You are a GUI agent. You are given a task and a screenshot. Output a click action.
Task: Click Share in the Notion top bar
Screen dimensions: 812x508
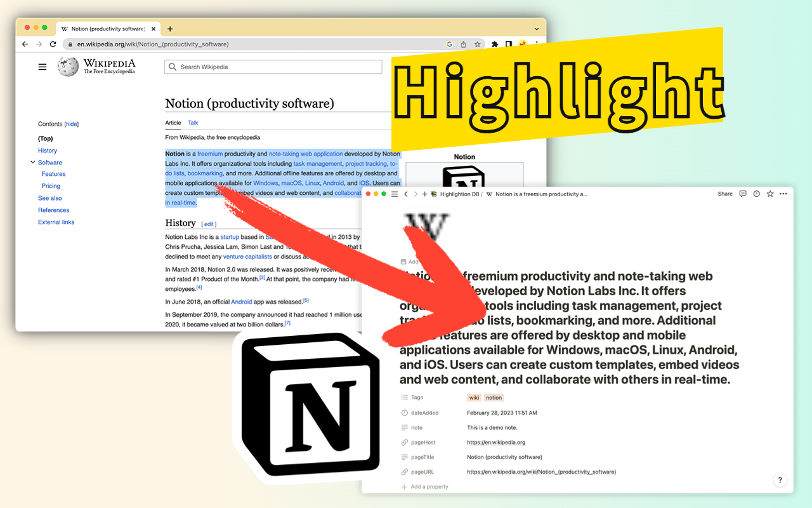[x=725, y=194]
